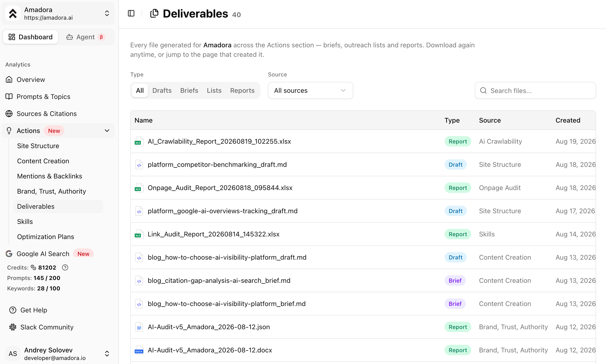This screenshot has height=364, width=606.
Task: Switch to the Agent tab
Action: click(86, 37)
